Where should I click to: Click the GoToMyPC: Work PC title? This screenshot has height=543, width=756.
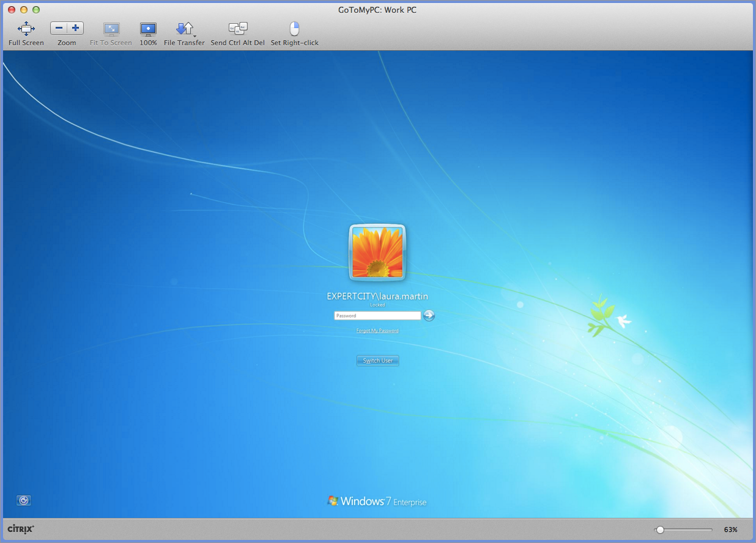coord(377,10)
